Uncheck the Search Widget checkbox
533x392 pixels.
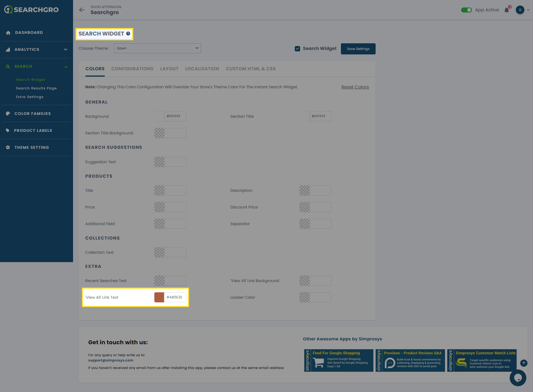click(x=297, y=49)
